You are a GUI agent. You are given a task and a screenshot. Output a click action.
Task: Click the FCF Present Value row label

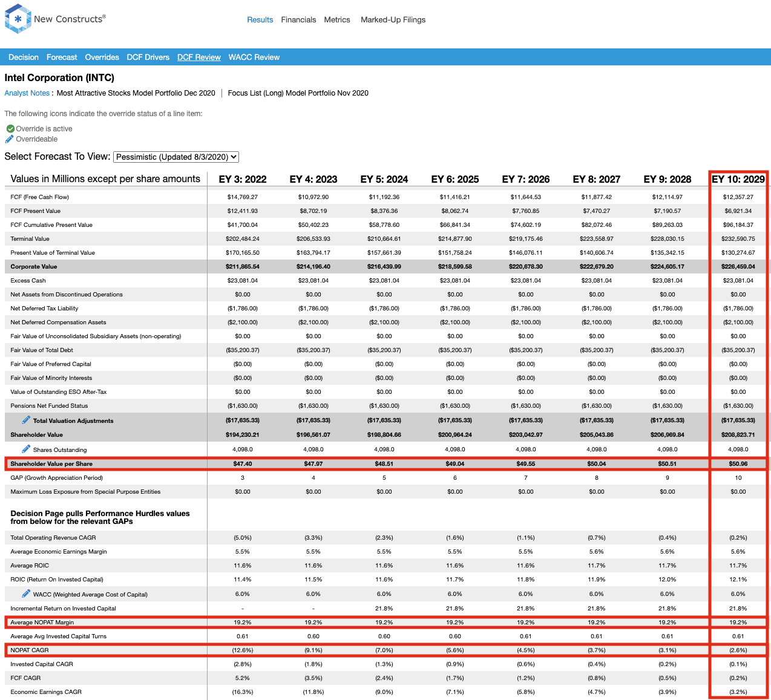point(36,211)
